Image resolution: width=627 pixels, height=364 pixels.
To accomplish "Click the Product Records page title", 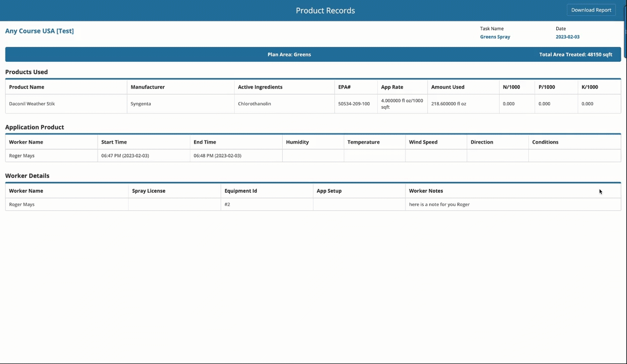I will pos(325,11).
